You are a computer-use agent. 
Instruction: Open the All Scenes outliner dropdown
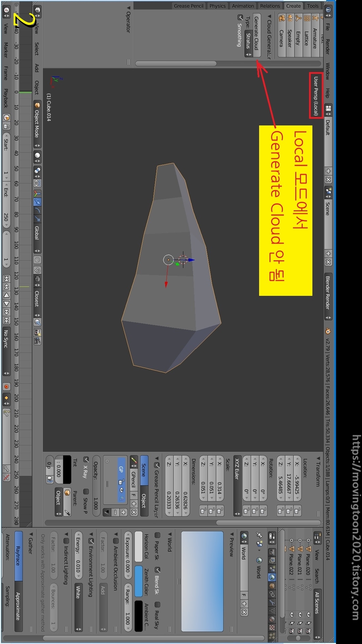tap(317, 614)
